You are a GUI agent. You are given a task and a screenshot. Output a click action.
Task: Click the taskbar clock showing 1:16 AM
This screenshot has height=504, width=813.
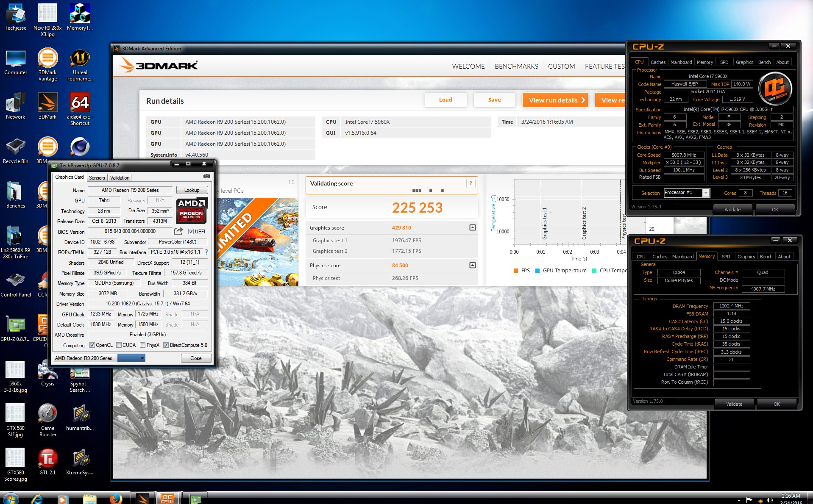[x=791, y=498]
